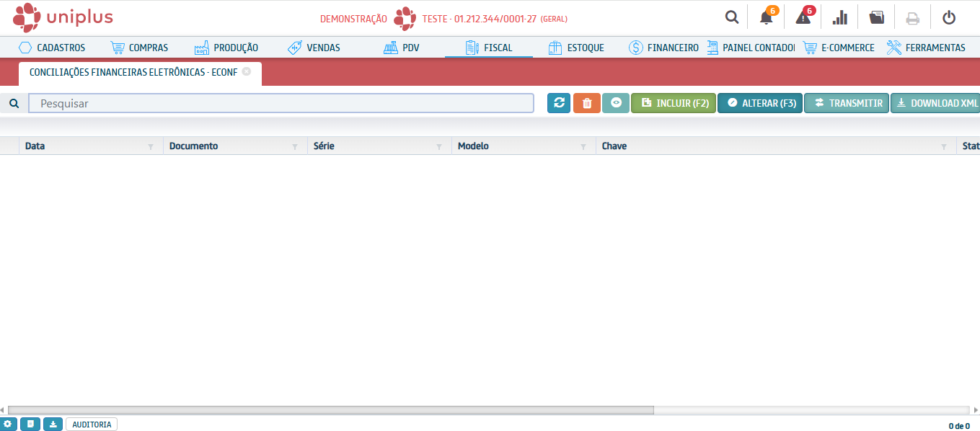
Task: Open filter for Data column
Action: (x=151, y=146)
